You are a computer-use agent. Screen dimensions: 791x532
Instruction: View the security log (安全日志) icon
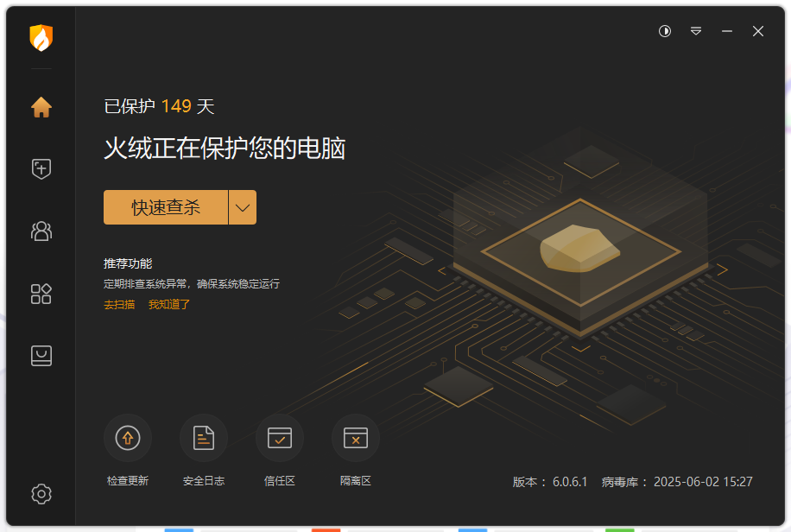(204, 438)
